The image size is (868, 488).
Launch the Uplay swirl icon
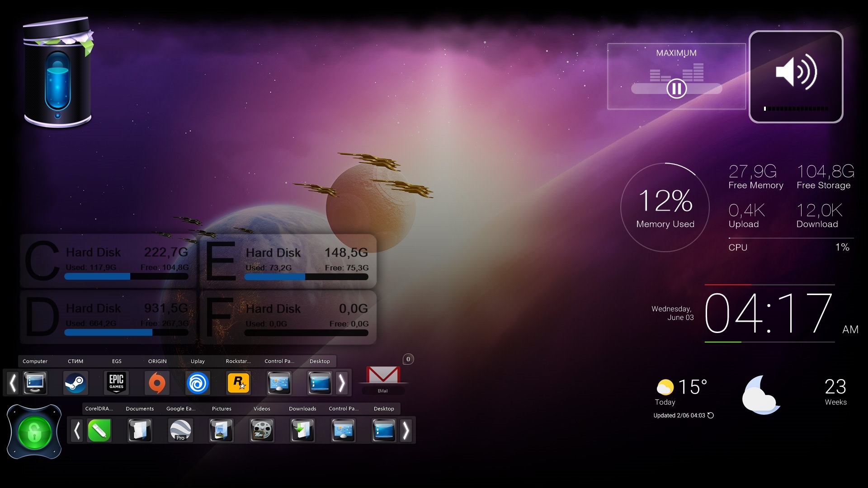point(198,383)
